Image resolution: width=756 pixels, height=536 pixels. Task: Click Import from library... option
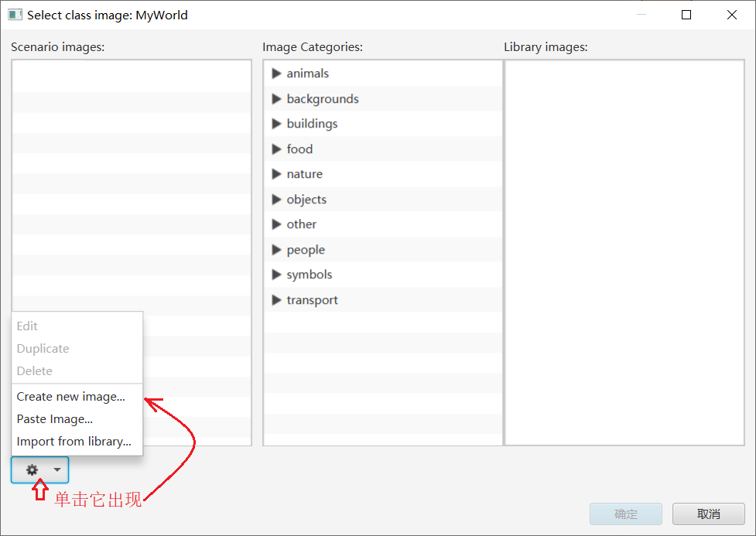coord(74,442)
